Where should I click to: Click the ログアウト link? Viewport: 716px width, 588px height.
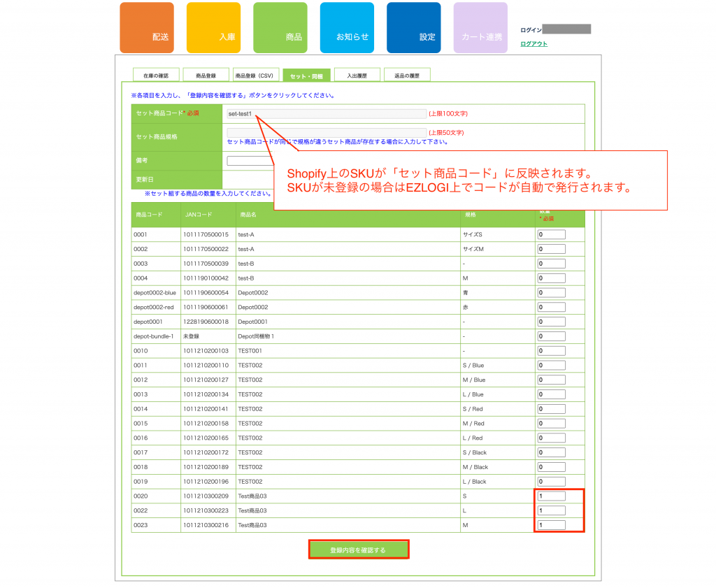(534, 44)
